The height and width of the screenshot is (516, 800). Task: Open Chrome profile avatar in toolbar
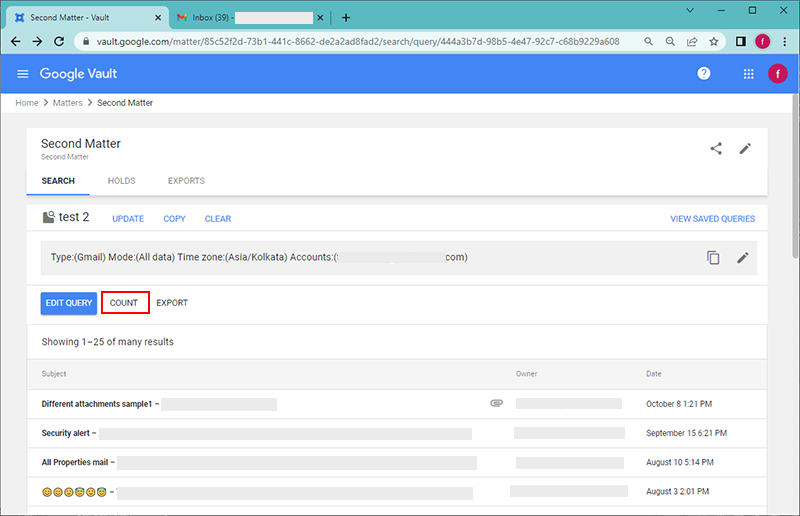tap(762, 41)
